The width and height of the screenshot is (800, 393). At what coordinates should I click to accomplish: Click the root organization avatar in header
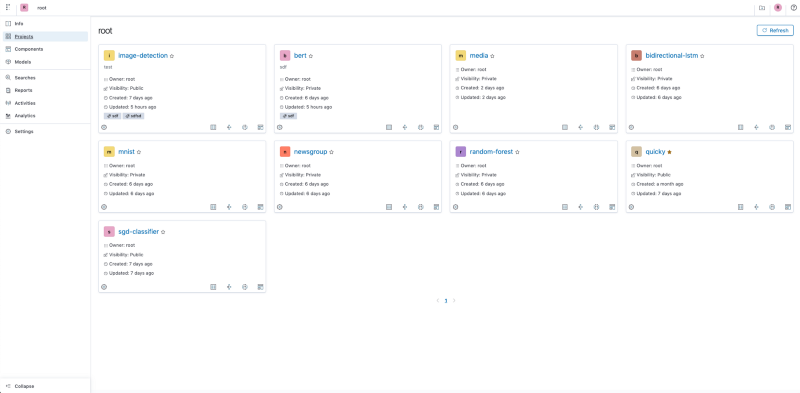(x=23, y=8)
